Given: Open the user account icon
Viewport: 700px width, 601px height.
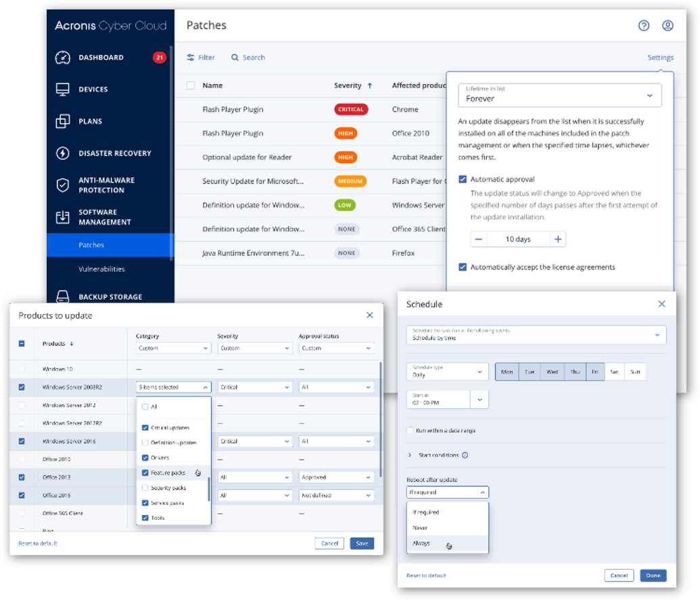Looking at the screenshot, I should click(x=668, y=26).
